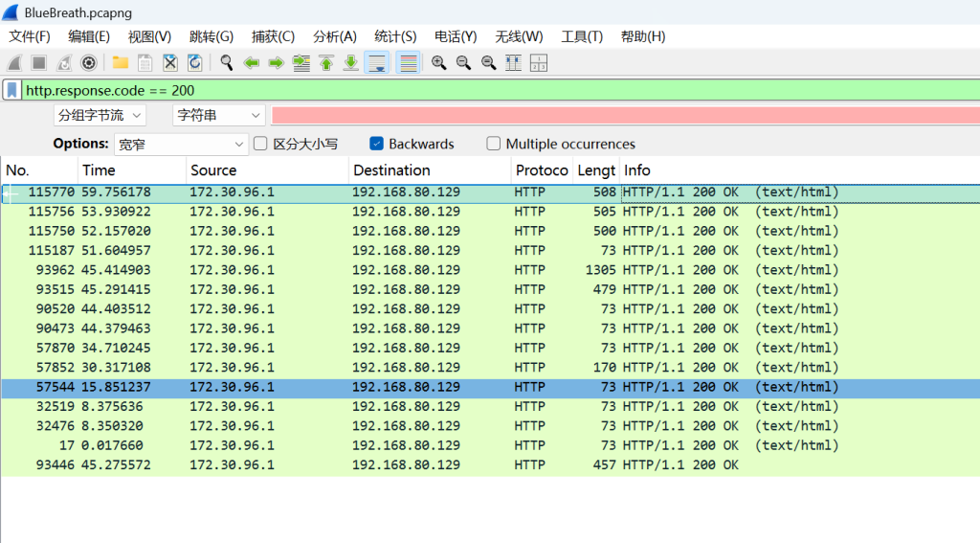
Task: Jump to the first packet icon
Action: click(326, 63)
